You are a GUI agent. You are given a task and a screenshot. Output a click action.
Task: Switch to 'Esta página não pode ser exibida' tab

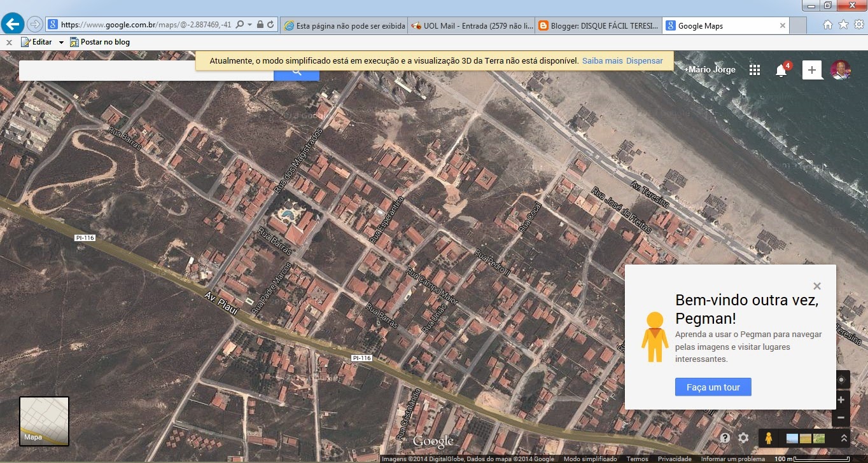[x=344, y=25]
